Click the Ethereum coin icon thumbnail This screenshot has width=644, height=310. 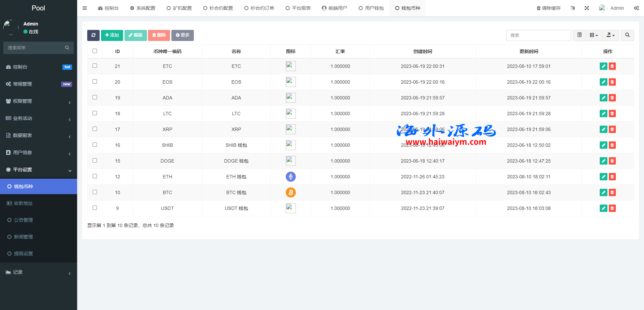click(x=290, y=177)
